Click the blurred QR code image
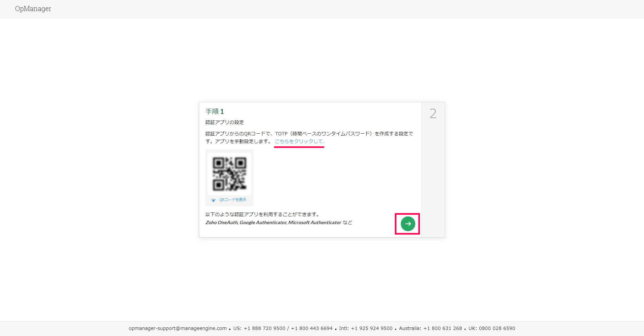The height and width of the screenshot is (336, 644). (x=229, y=174)
